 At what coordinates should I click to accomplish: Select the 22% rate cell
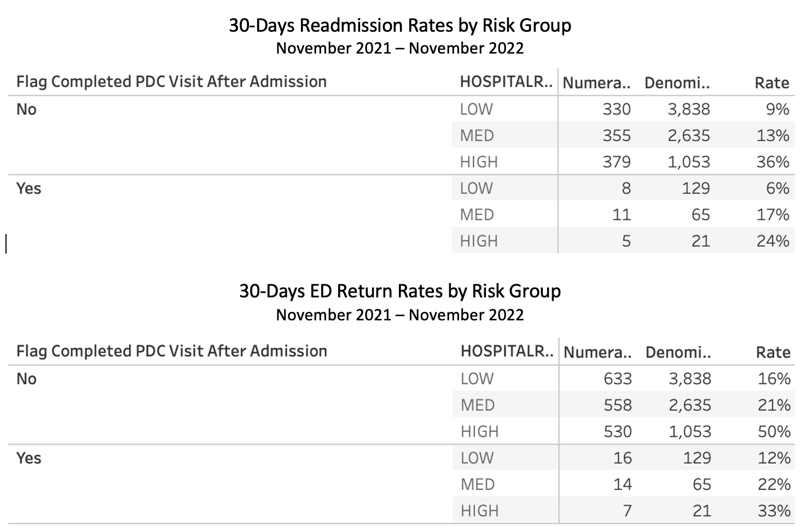click(774, 484)
